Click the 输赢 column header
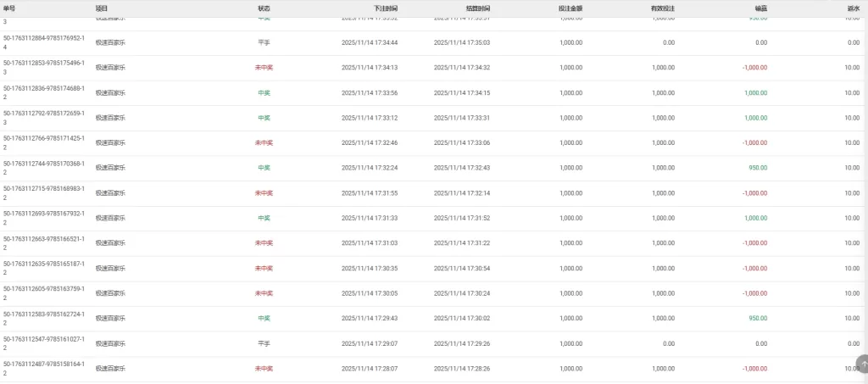The image size is (868, 384). (760, 8)
